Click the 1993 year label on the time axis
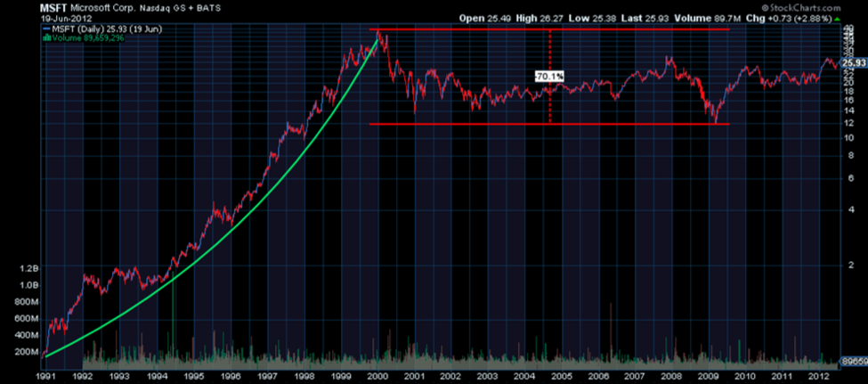 tap(119, 378)
